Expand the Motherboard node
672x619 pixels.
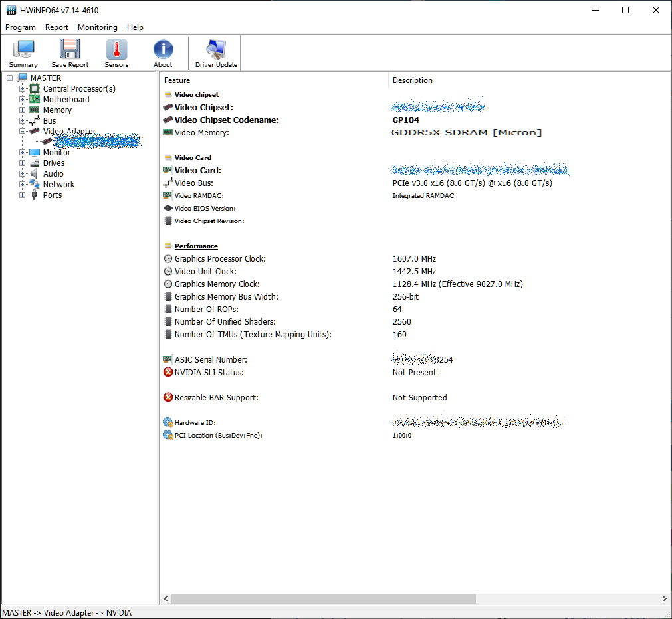(23, 100)
